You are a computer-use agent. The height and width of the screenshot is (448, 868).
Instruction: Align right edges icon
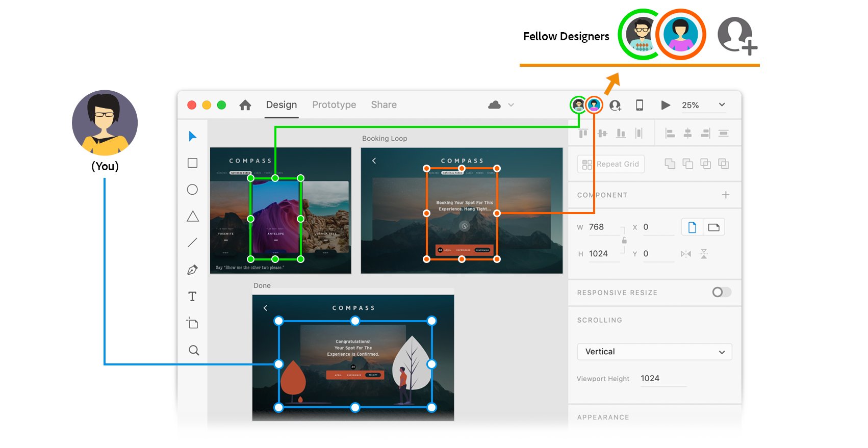[x=705, y=134]
